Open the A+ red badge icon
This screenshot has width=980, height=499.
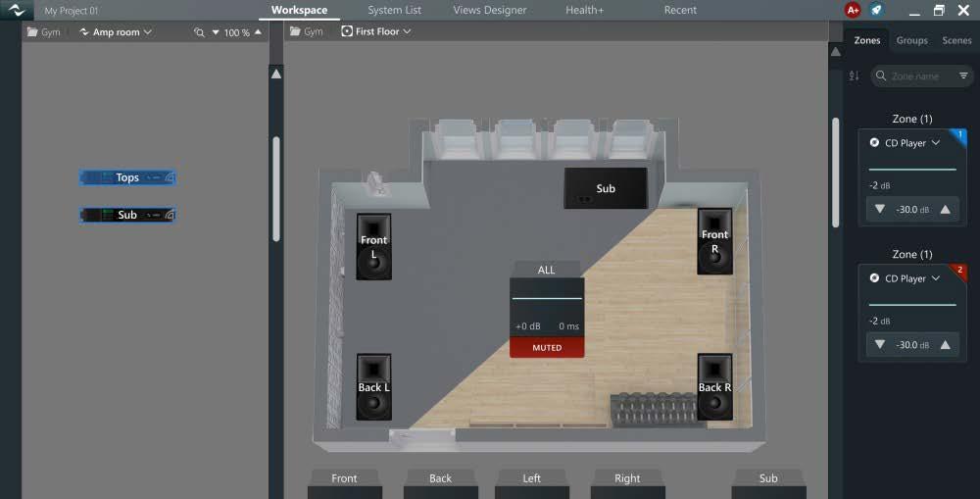click(853, 10)
